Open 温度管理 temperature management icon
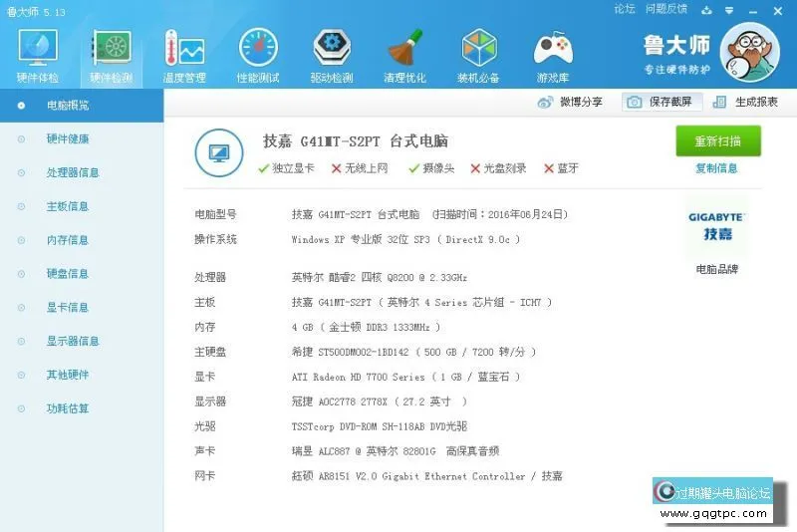The image size is (797, 532). tap(184, 55)
